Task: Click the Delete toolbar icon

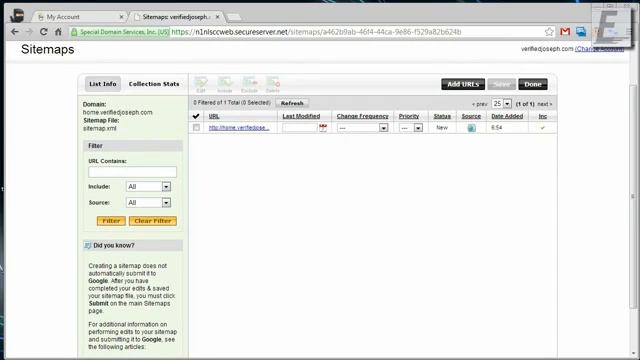Action: click(273, 84)
